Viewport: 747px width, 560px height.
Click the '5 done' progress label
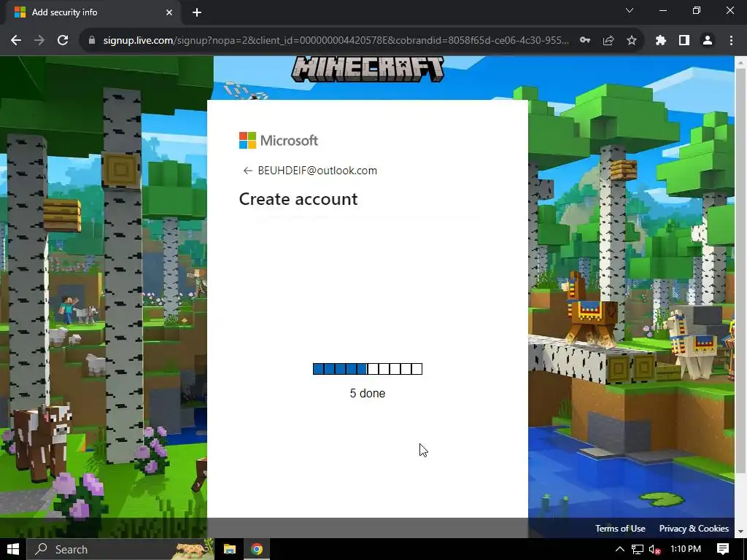(368, 393)
